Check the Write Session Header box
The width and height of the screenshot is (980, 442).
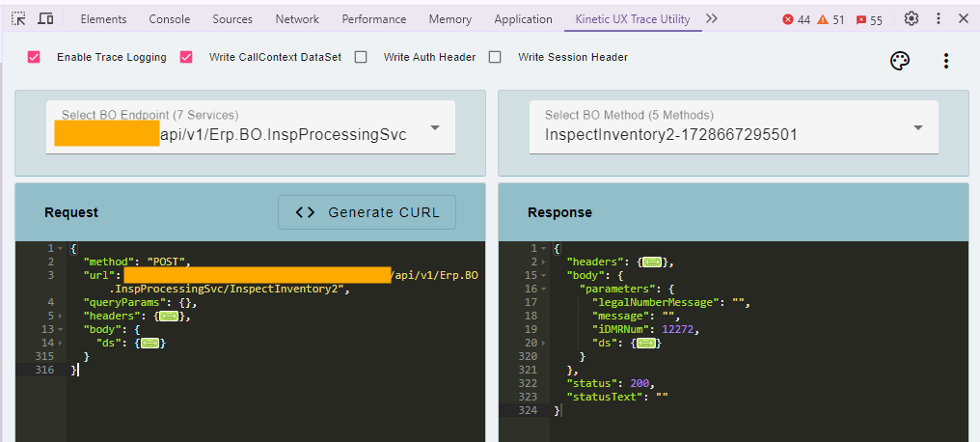(x=495, y=57)
